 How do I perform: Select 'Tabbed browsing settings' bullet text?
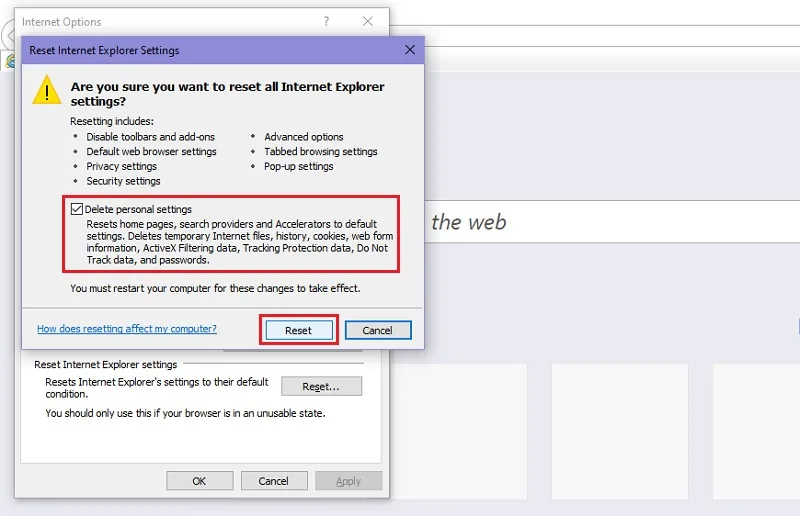(x=321, y=152)
